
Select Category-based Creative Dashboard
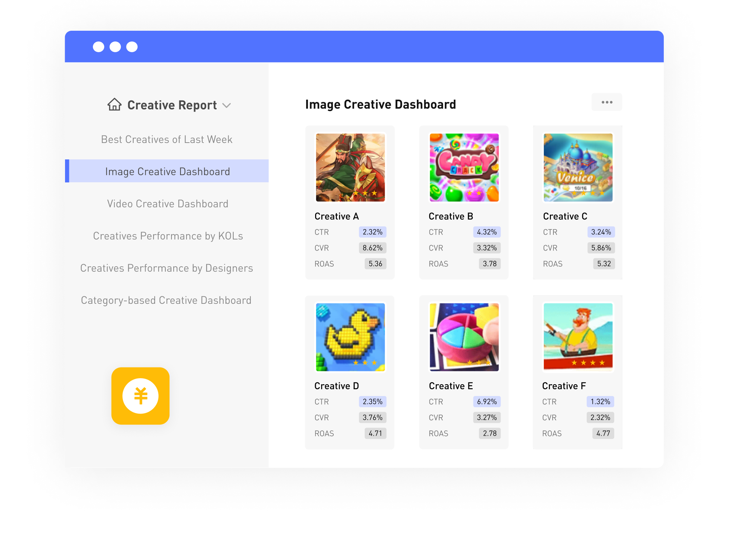click(166, 300)
